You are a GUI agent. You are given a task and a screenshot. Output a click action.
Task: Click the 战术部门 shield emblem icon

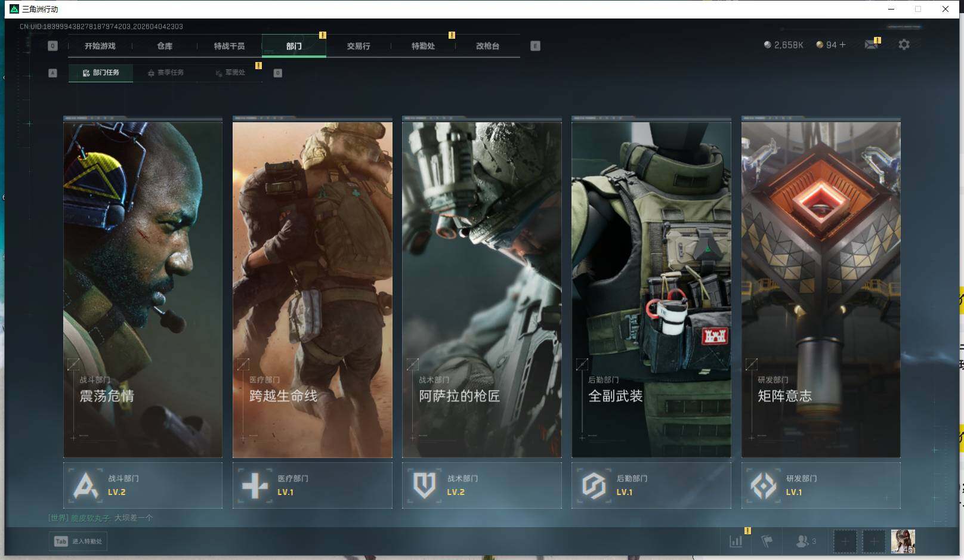(424, 485)
